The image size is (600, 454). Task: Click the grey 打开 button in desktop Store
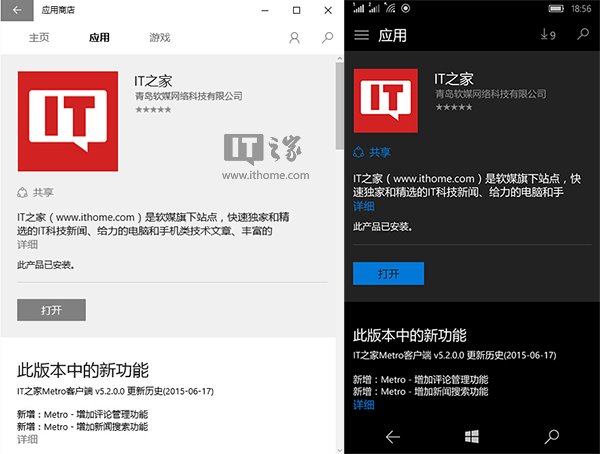pos(51,310)
